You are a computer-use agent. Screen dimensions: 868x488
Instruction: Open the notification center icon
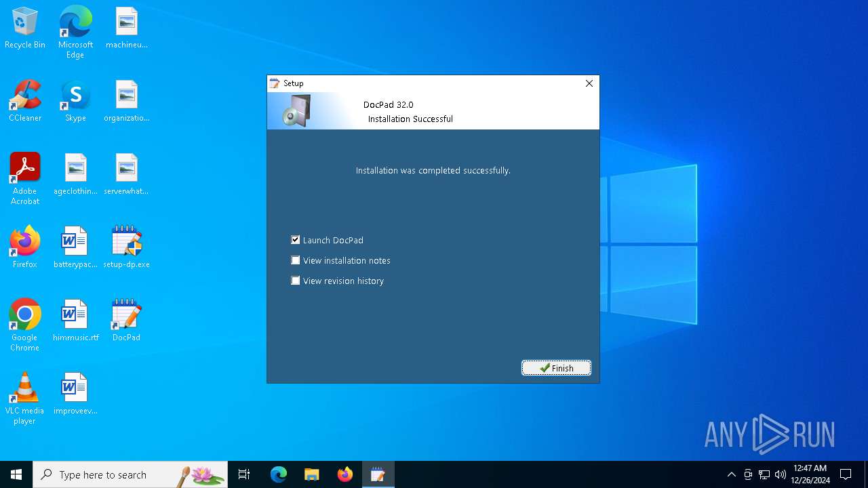click(x=846, y=474)
